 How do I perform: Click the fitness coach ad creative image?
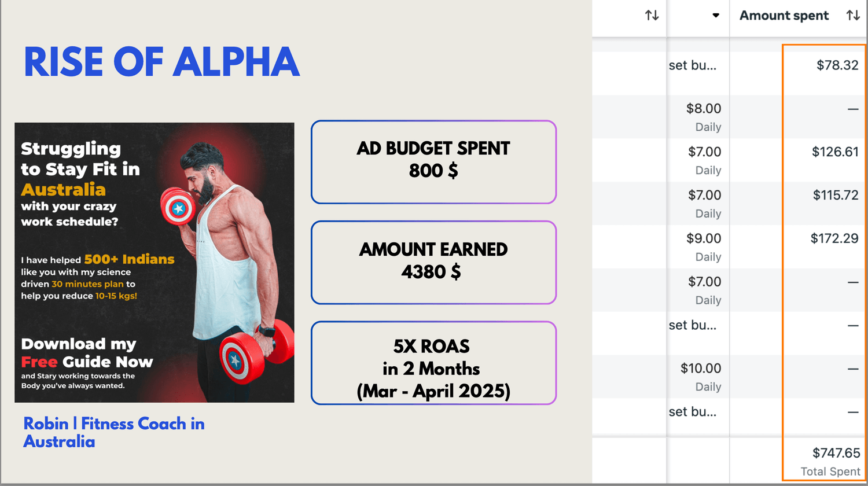coord(155,262)
